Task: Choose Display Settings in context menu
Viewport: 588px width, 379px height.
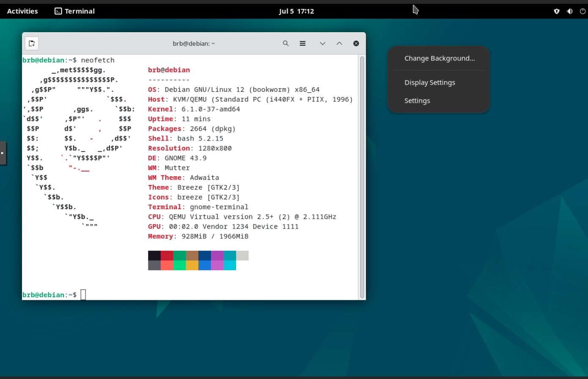Action: point(429,83)
